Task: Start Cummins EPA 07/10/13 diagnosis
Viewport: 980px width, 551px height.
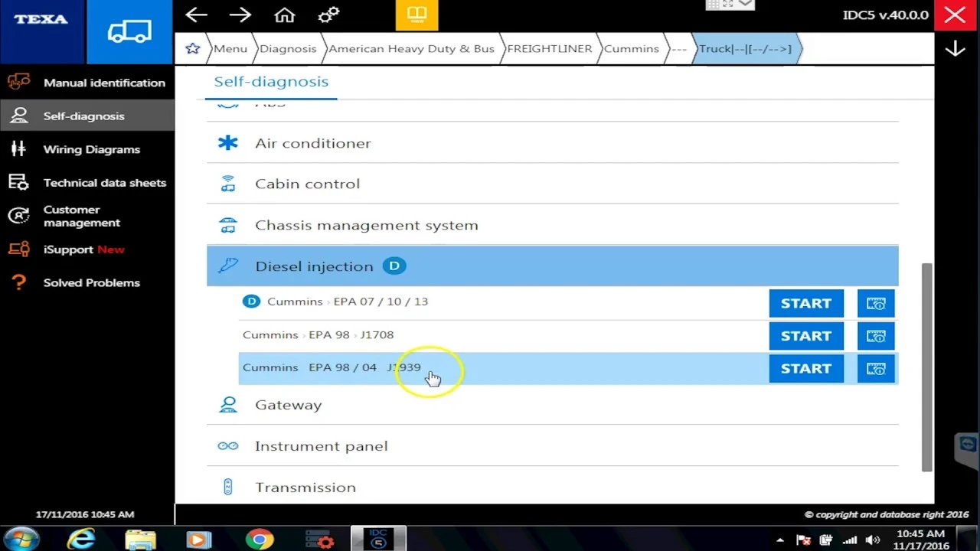Action: tap(805, 303)
